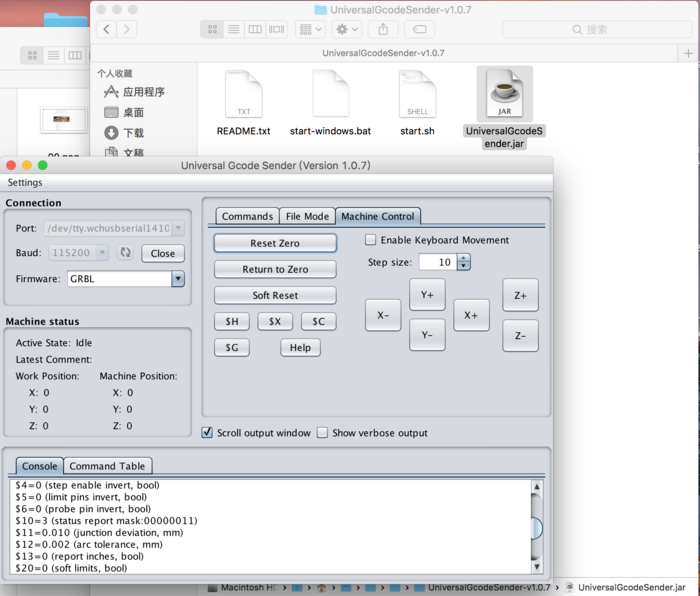Click console scrollbar down arrow
Viewport: 700px width, 596px height.
[x=537, y=567]
